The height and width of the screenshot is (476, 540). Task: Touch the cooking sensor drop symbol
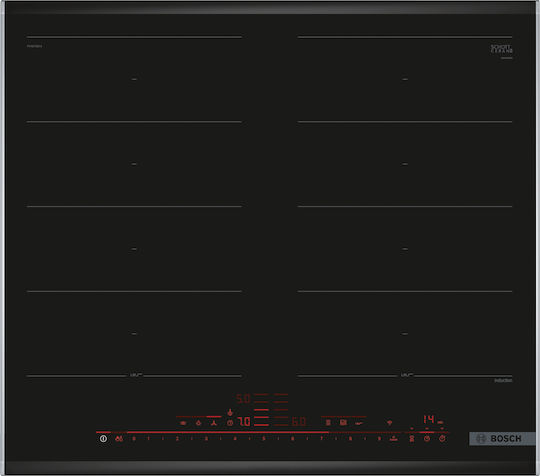[198, 423]
